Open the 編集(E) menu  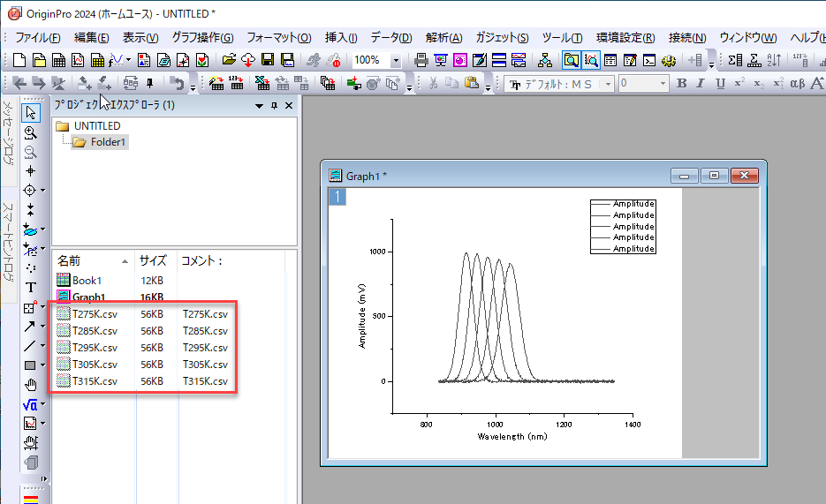tap(91, 38)
